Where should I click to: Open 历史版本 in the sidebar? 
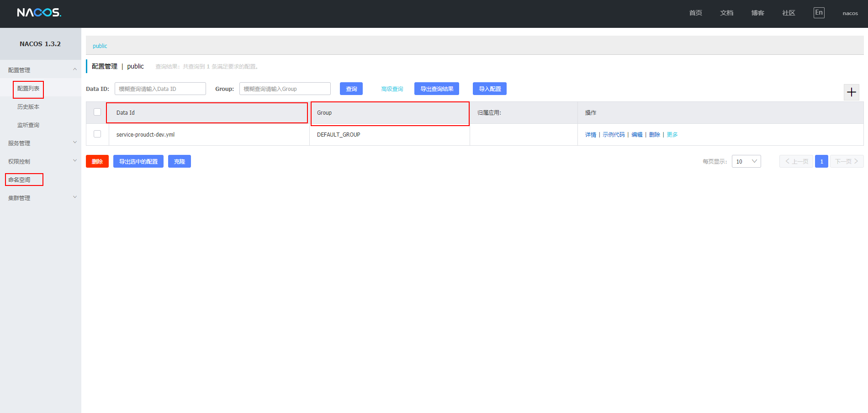pyautogui.click(x=28, y=107)
